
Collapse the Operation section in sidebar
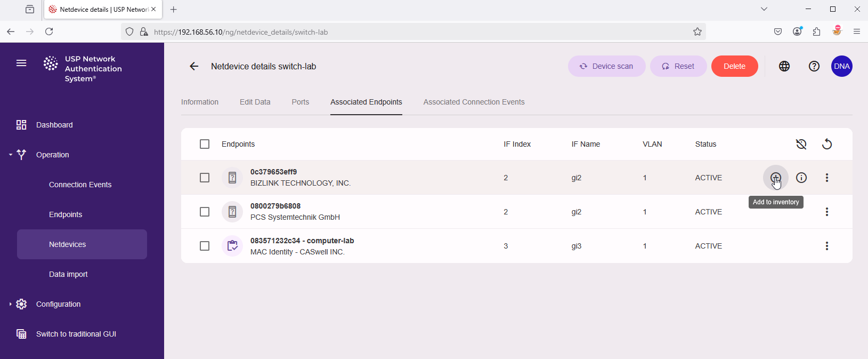point(11,155)
